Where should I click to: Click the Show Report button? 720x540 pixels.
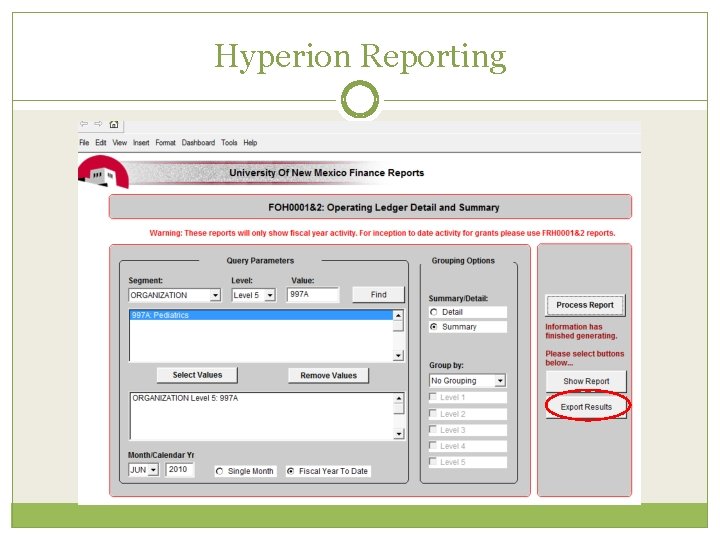tap(586, 381)
